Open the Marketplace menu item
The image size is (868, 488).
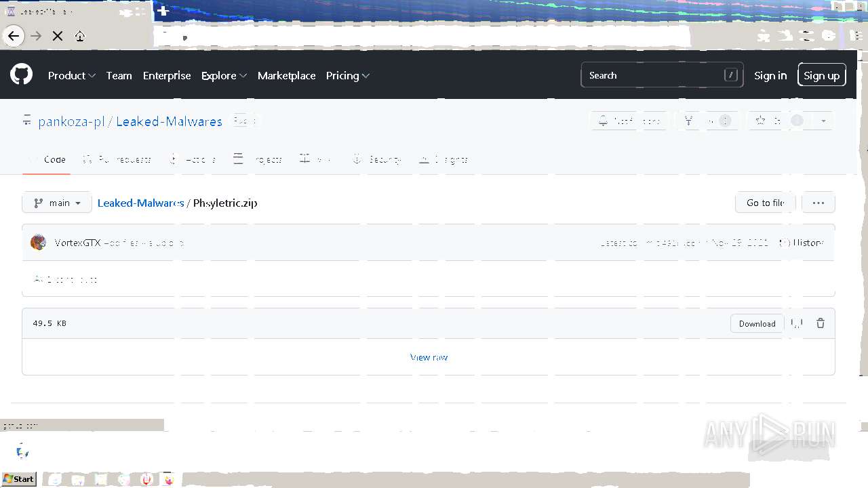(286, 75)
